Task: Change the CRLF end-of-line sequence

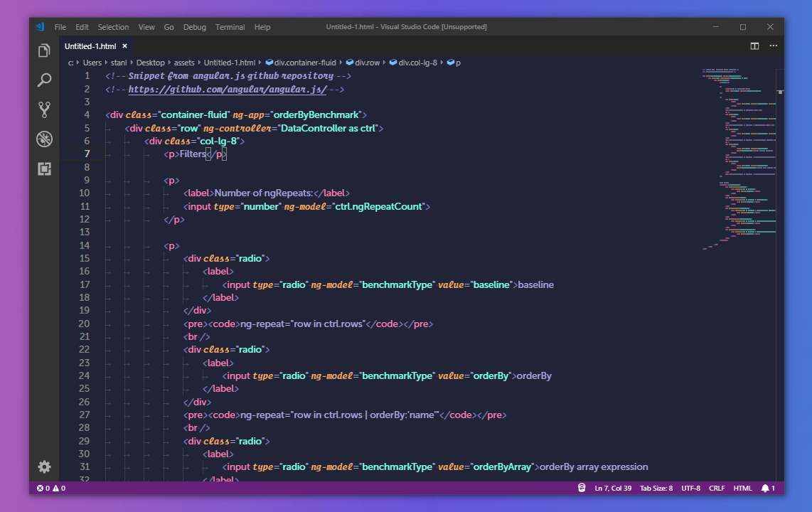Action: pos(717,489)
